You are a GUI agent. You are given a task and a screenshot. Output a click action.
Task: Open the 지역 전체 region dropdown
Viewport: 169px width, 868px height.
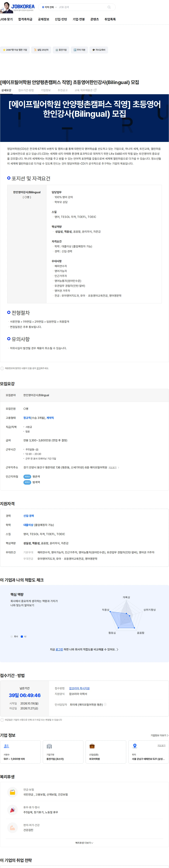[49, 7]
